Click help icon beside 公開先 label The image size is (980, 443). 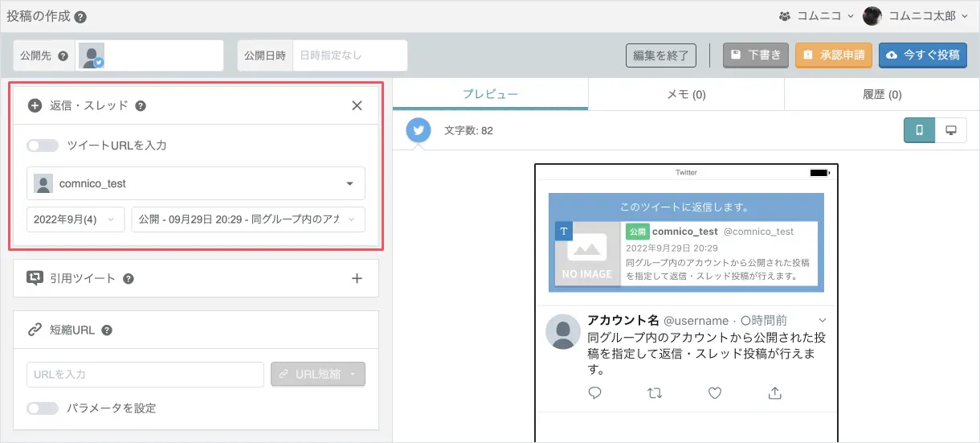coord(63,56)
